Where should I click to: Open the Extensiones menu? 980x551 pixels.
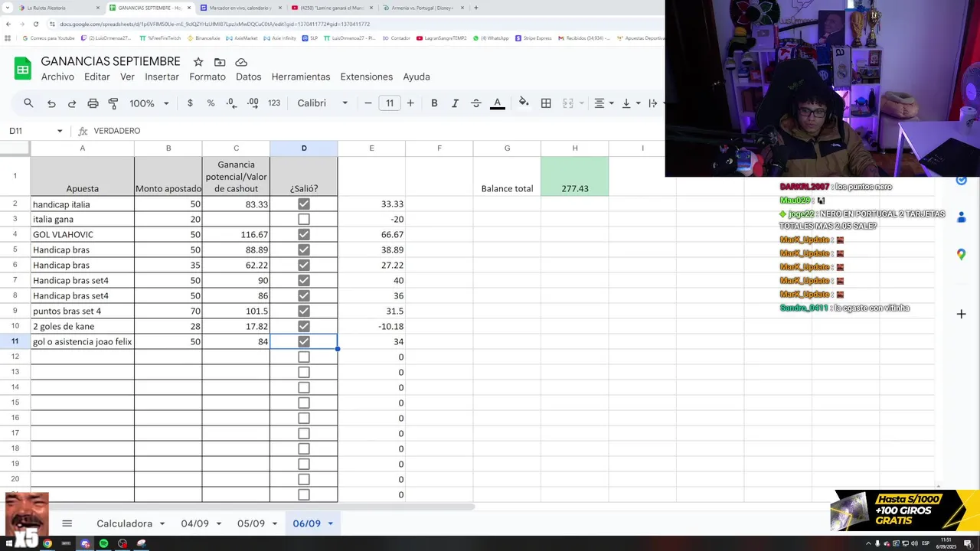pyautogui.click(x=367, y=77)
